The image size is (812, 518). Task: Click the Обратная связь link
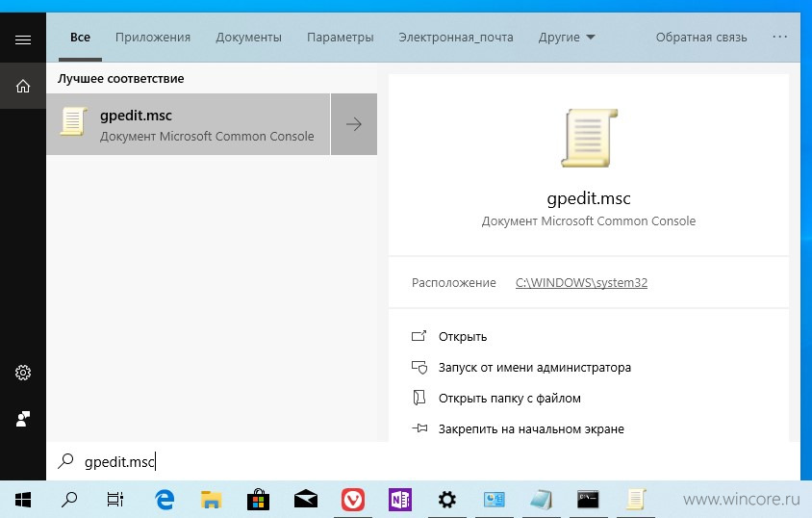coord(701,38)
